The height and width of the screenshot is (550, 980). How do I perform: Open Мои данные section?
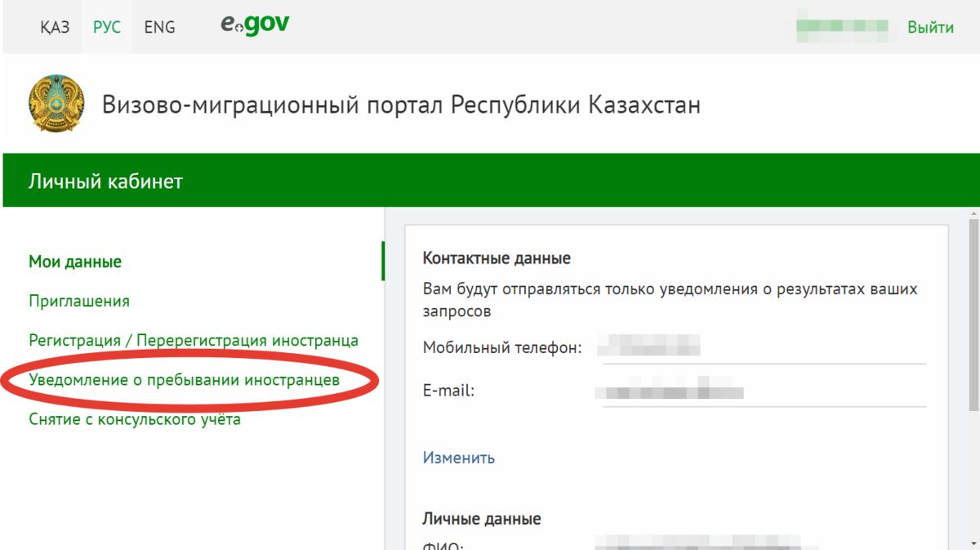tap(75, 262)
